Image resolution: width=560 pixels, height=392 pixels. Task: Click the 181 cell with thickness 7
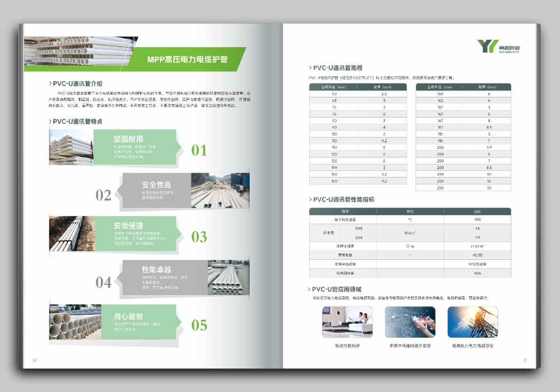tap(440, 141)
